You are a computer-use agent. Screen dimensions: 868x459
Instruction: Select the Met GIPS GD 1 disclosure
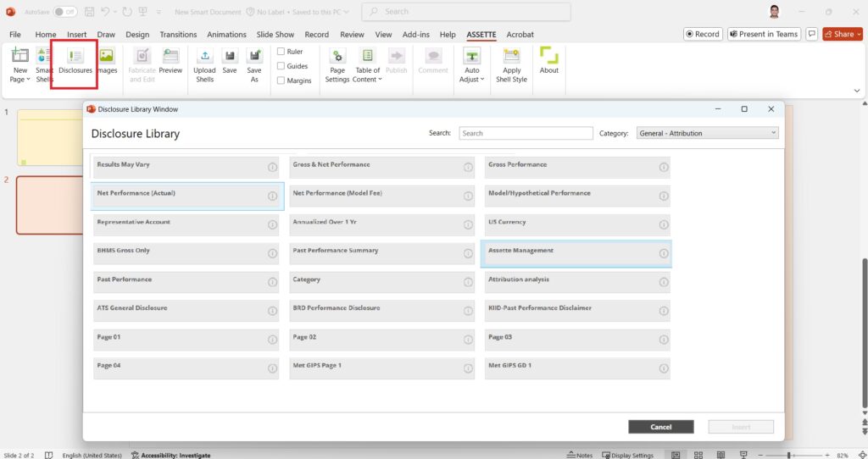577,368
